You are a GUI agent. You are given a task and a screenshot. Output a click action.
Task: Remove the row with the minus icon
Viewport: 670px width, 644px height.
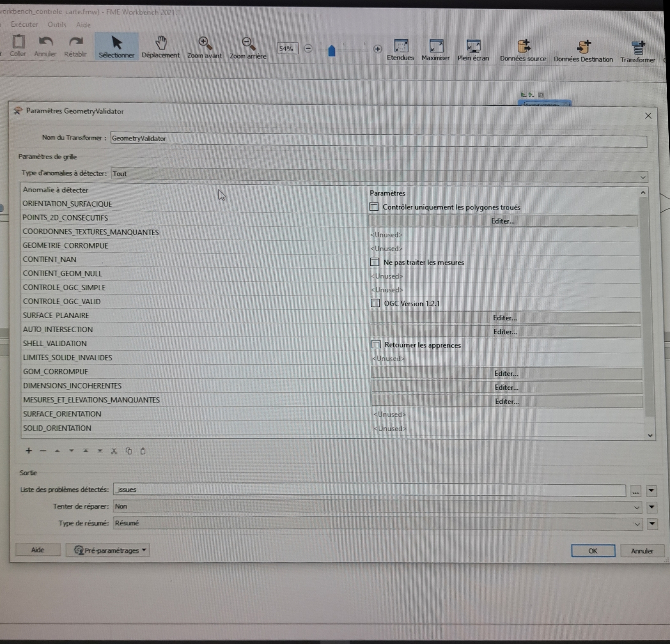tap(43, 451)
